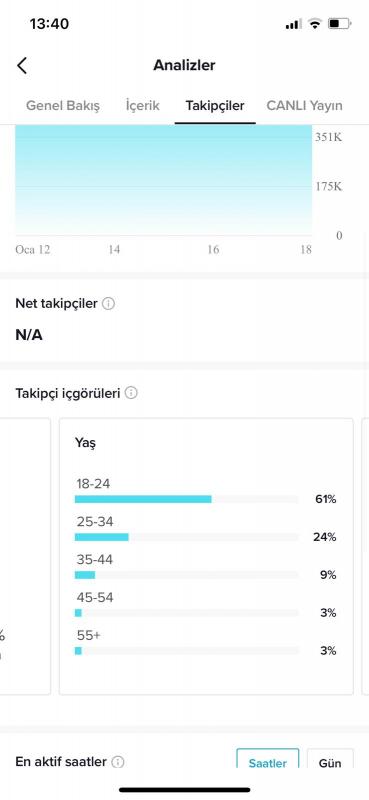Switch to the Genel Bakış tab
The width and height of the screenshot is (369, 800).
[63, 106]
